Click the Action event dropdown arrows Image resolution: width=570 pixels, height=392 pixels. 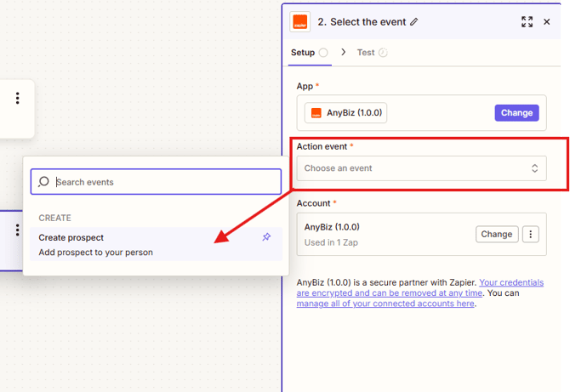[x=534, y=168]
